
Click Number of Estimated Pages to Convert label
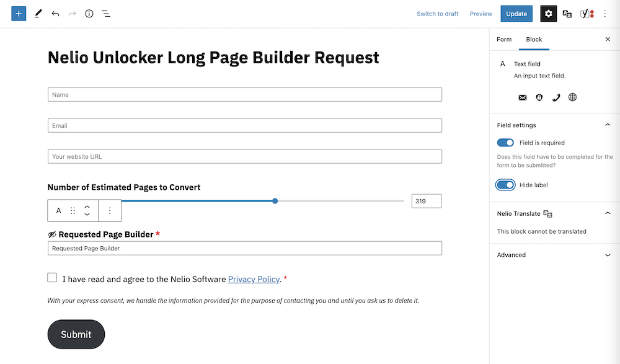[x=124, y=187]
